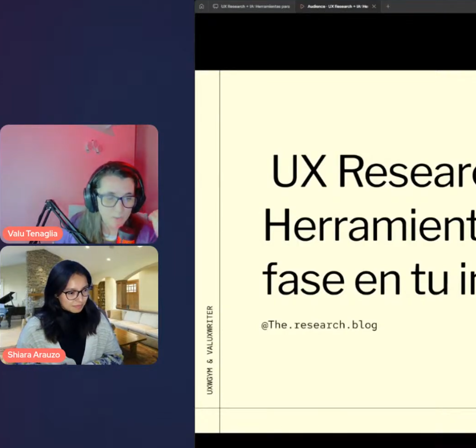Screen dimensions: 476x448
Task: Click the Home icon in the browser toolbar
Action: tap(202, 7)
